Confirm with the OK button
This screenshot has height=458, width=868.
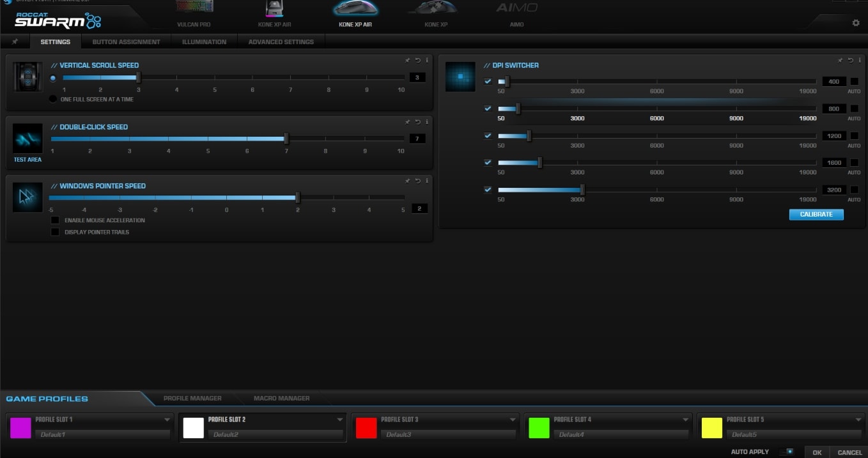click(817, 452)
